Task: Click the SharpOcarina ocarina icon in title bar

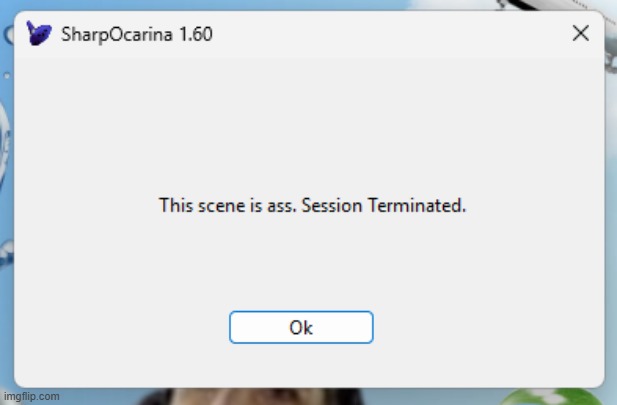Action: pyautogui.click(x=38, y=34)
